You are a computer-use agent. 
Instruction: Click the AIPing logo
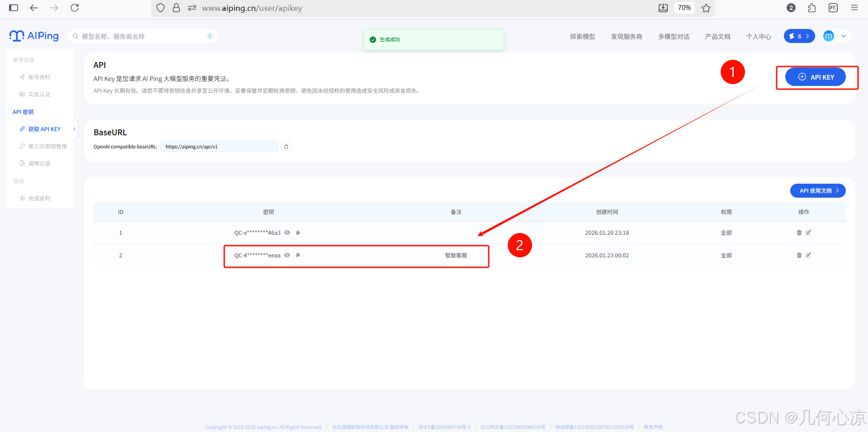coord(34,36)
